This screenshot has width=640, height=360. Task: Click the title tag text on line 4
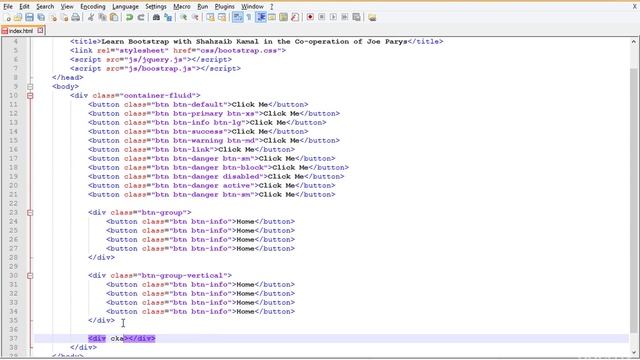coord(256,42)
